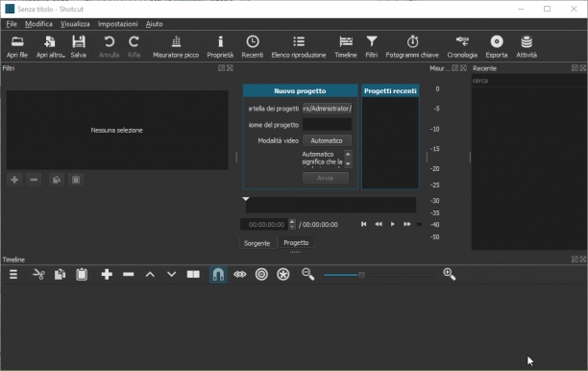Click the timeline overwrite down-arrow icon

[x=171, y=275]
